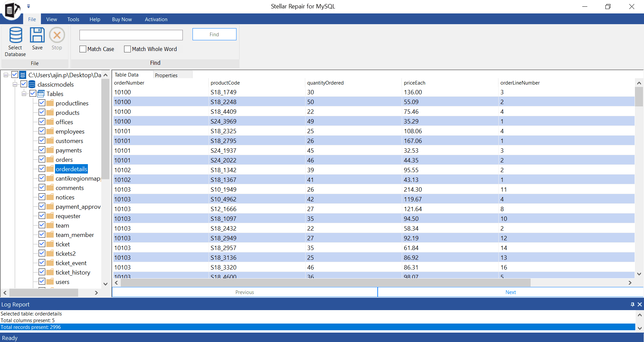644x342 pixels.
Task: Click the products folder icon
Action: [x=50, y=112]
